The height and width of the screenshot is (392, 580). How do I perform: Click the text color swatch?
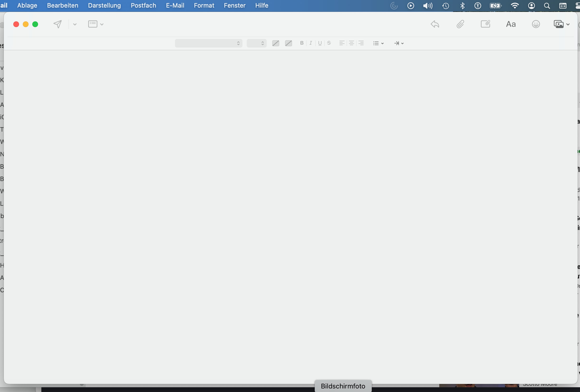[275, 43]
